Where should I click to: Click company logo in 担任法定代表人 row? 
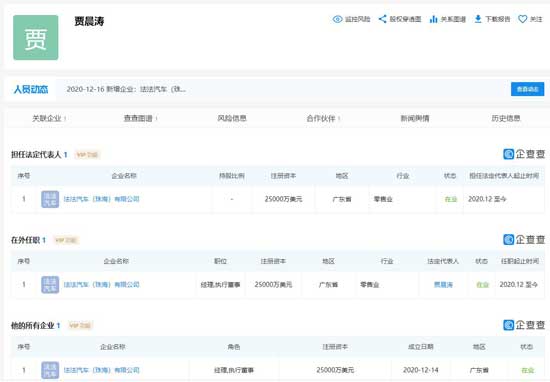coord(50,199)
